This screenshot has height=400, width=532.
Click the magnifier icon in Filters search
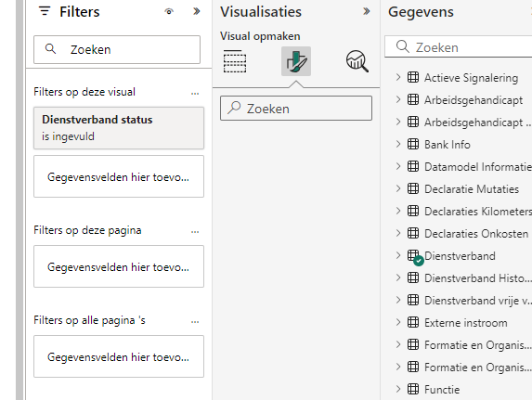click(50, 49)
